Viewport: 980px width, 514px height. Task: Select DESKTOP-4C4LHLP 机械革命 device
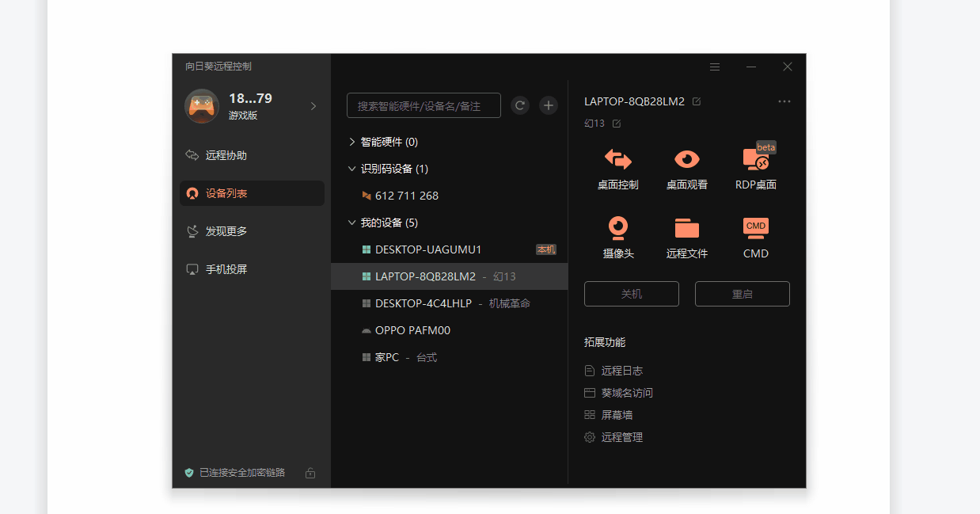pos(449,303)
